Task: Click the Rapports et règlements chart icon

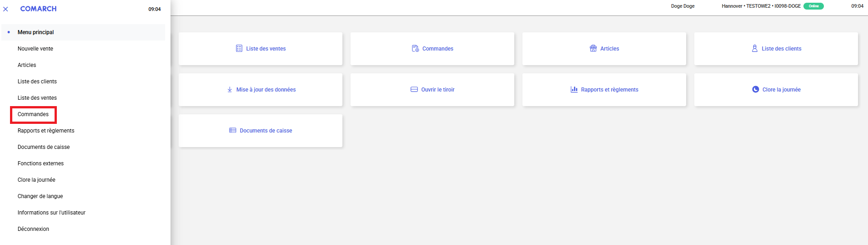Action: point(574,90)
